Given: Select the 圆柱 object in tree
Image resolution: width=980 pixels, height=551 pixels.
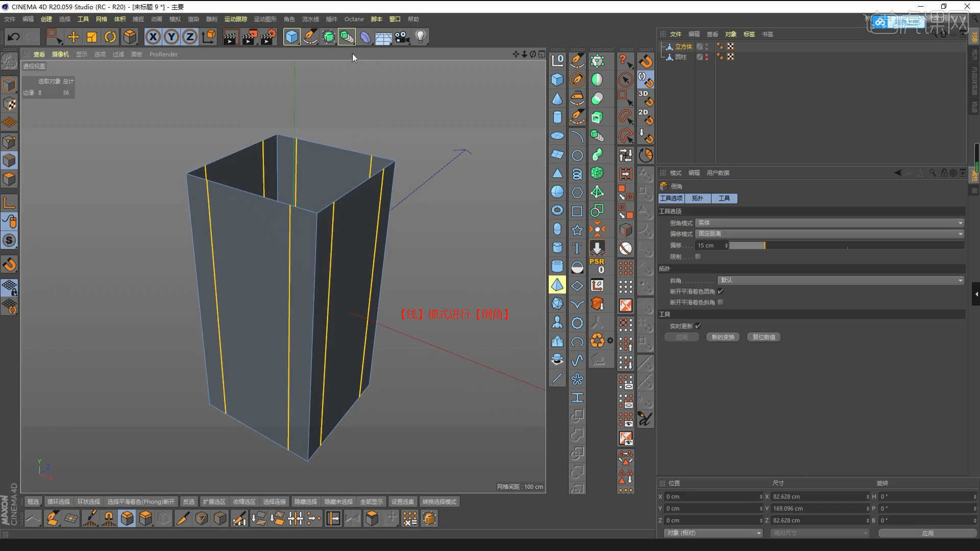Looking at the screenshot, I should [x=681, y=57].
